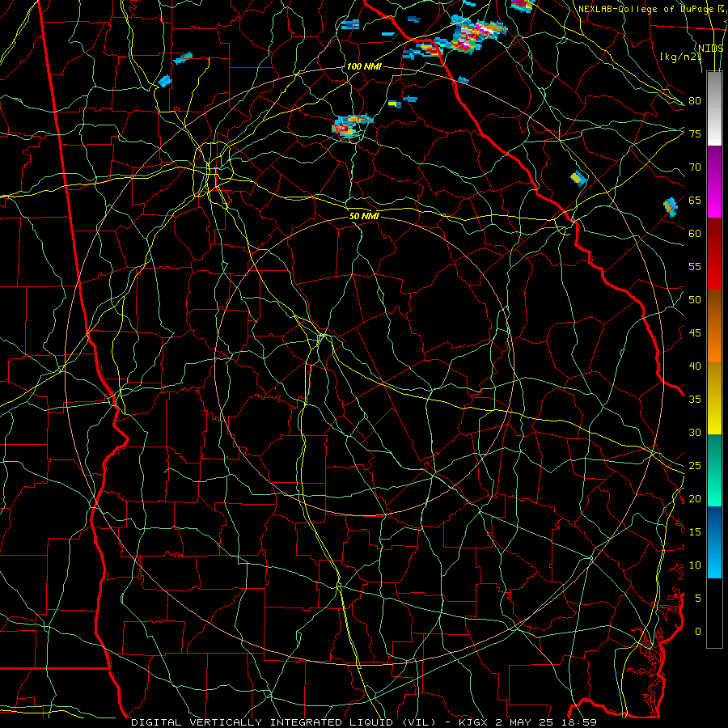Click the "0" scale value
This screenshot has height=728, width=728.
pos(698,632)
